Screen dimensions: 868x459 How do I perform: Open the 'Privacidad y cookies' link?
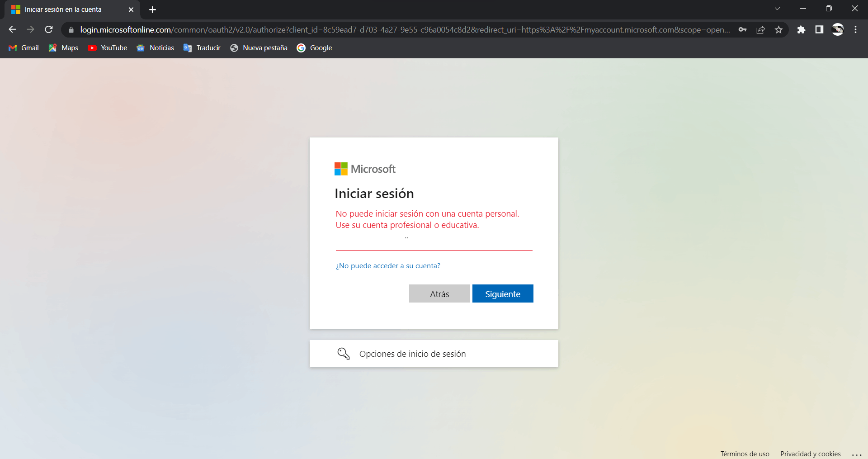(x=811, y=454)
